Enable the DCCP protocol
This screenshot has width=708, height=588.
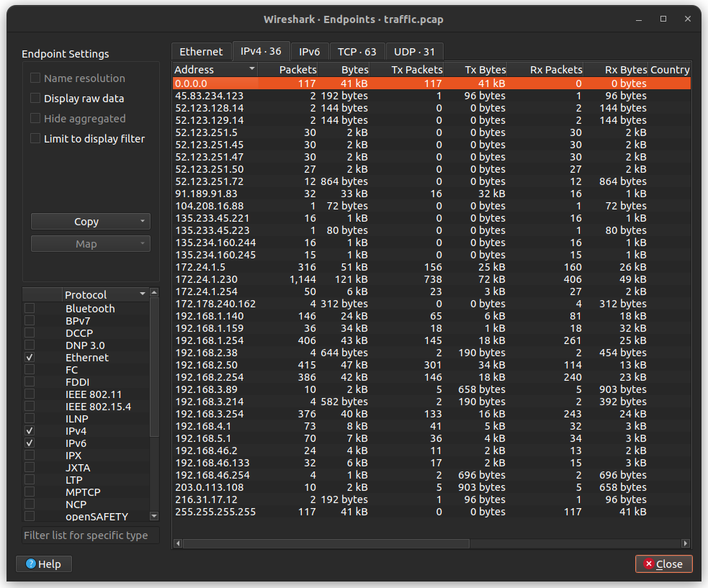[29, 333]
